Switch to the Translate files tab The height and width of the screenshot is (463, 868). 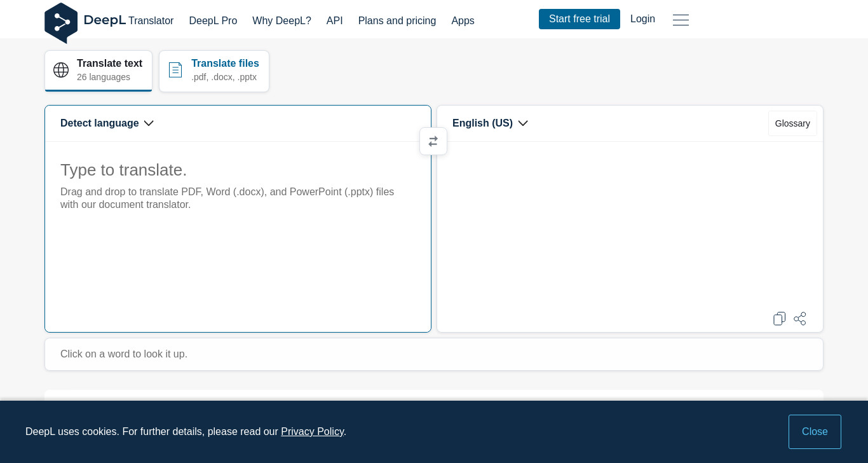214,71
